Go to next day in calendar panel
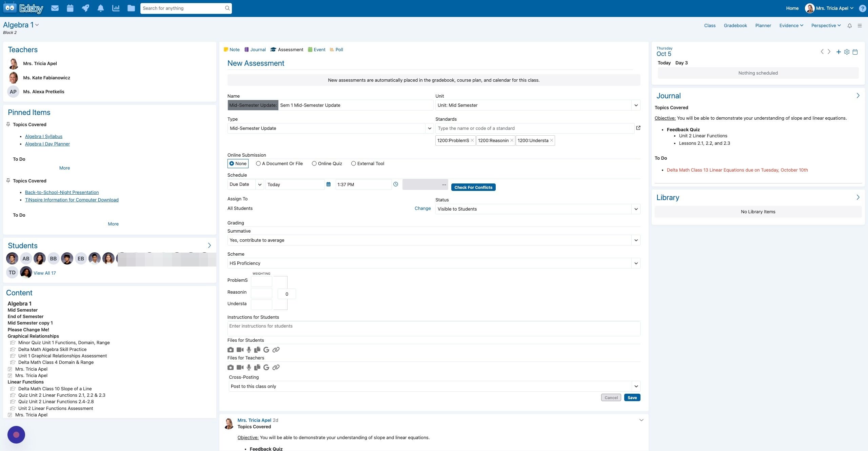Screen dimensions: 868x451 829,52
